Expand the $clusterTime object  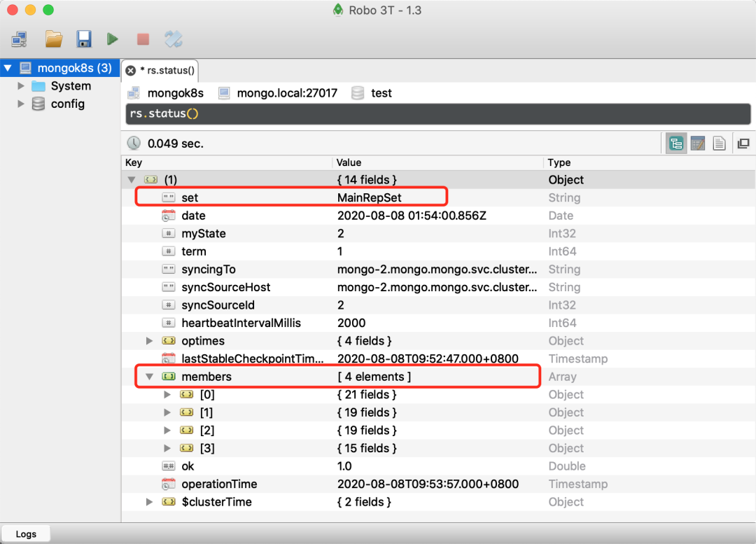pyautogui.click(x=150, y=502)
